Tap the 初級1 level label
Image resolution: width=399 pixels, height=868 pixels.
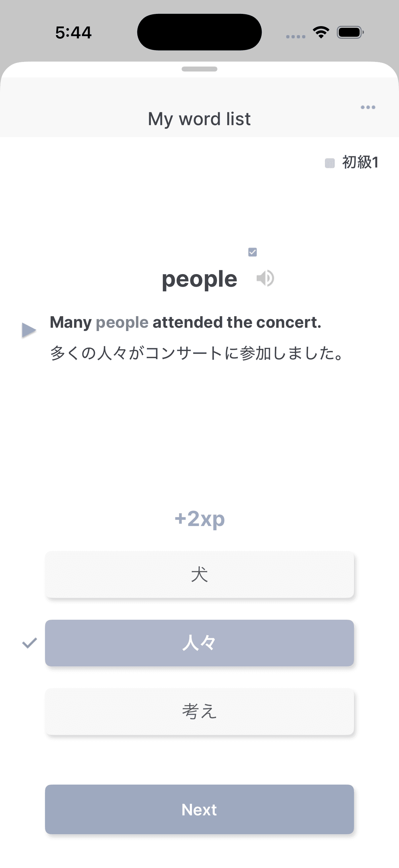point(360,163)
